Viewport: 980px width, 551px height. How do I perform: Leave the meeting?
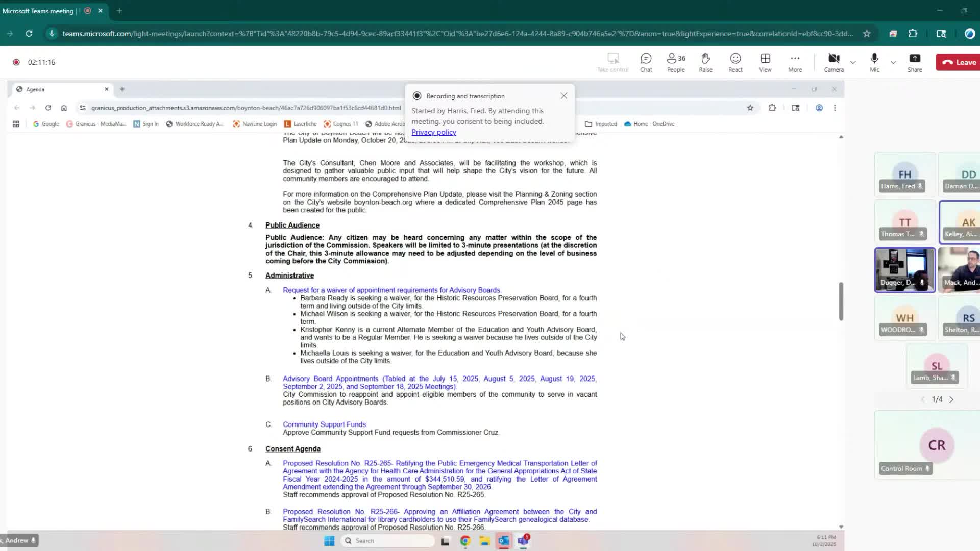[959, 62]
